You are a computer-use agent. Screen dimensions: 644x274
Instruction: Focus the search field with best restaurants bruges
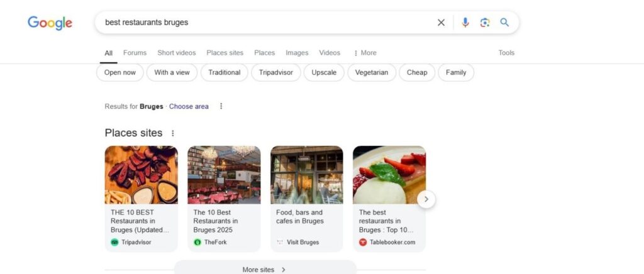click(x=267, y=23)
